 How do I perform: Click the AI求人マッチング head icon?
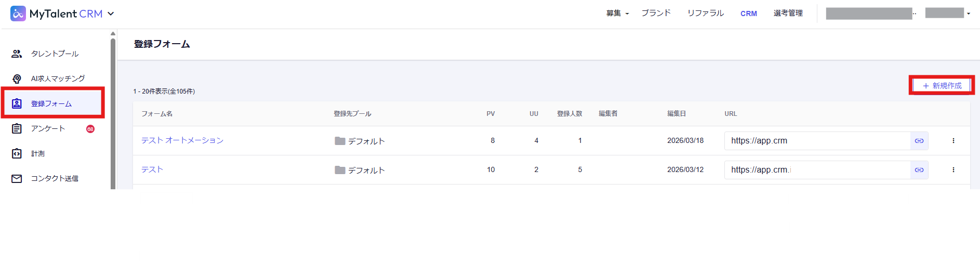pos(17,78)
